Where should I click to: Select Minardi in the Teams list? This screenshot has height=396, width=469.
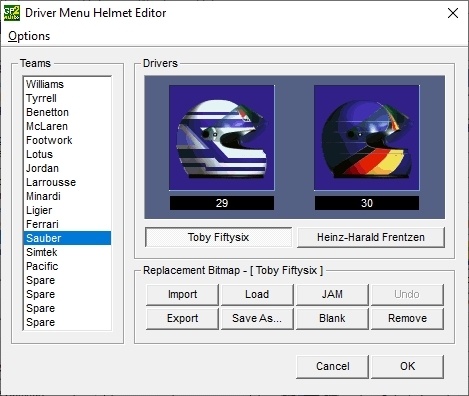tap(67, 196)
